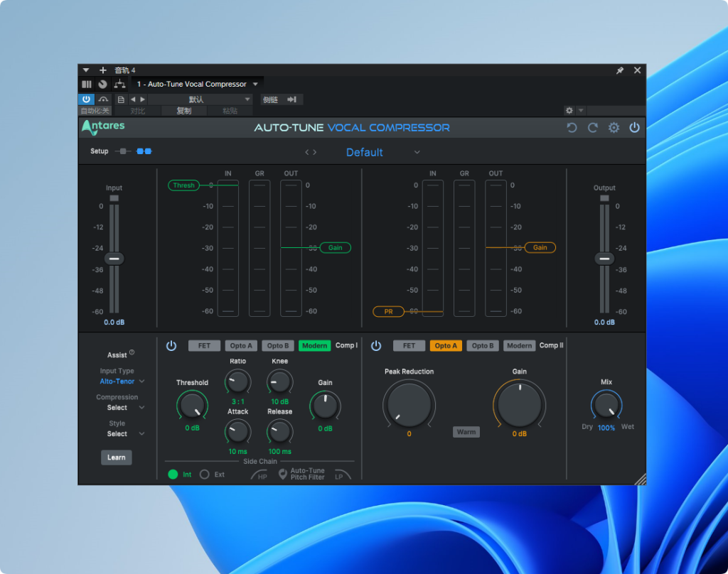Select FET mode for Comp II

tap(409, 346)
